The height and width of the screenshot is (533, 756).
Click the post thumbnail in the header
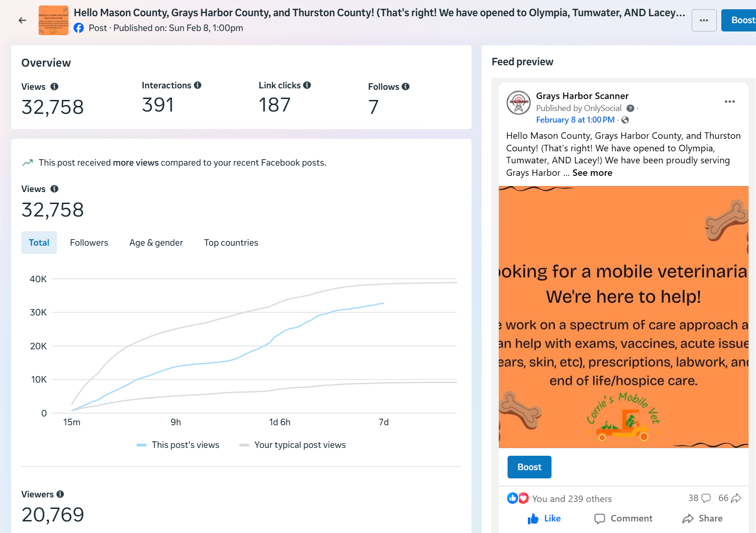(x=53, y=20)
